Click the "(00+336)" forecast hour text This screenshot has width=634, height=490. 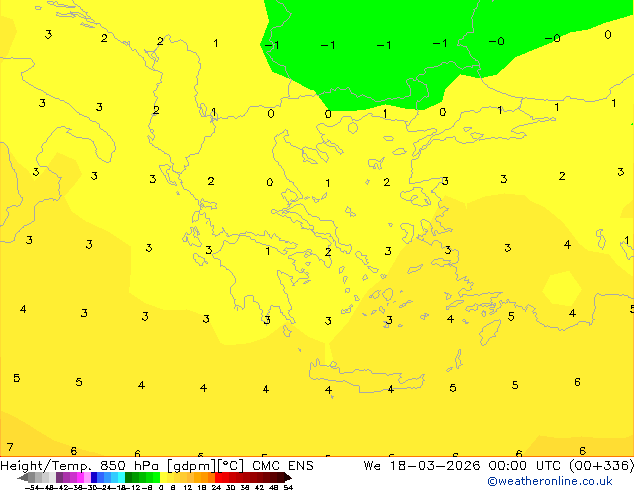coord(601,466)
